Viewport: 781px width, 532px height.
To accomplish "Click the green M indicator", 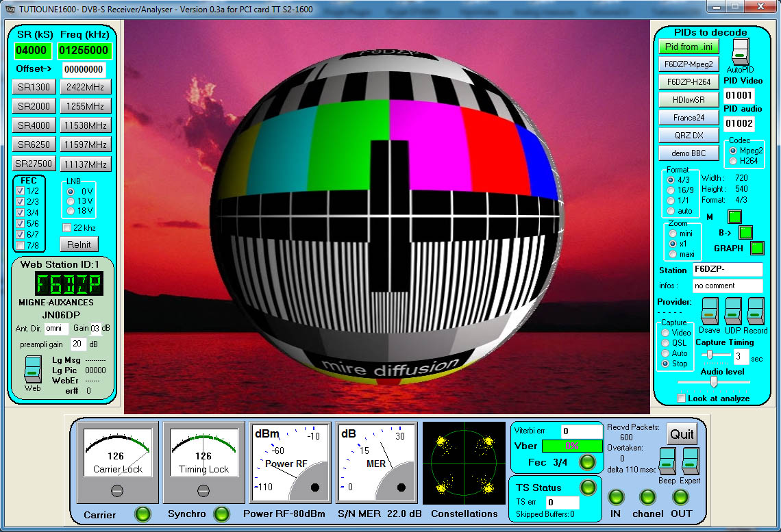I will coord(734,216).
